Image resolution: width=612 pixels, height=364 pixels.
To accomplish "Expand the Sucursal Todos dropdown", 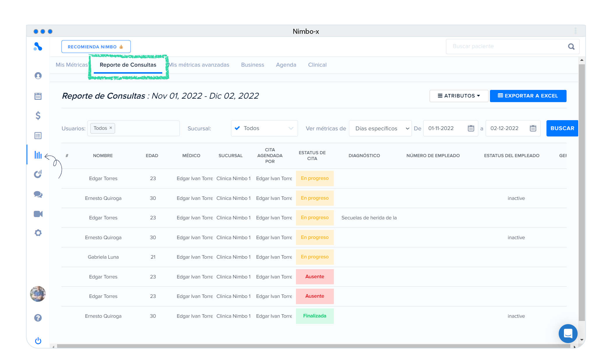I will pos(264,128).
